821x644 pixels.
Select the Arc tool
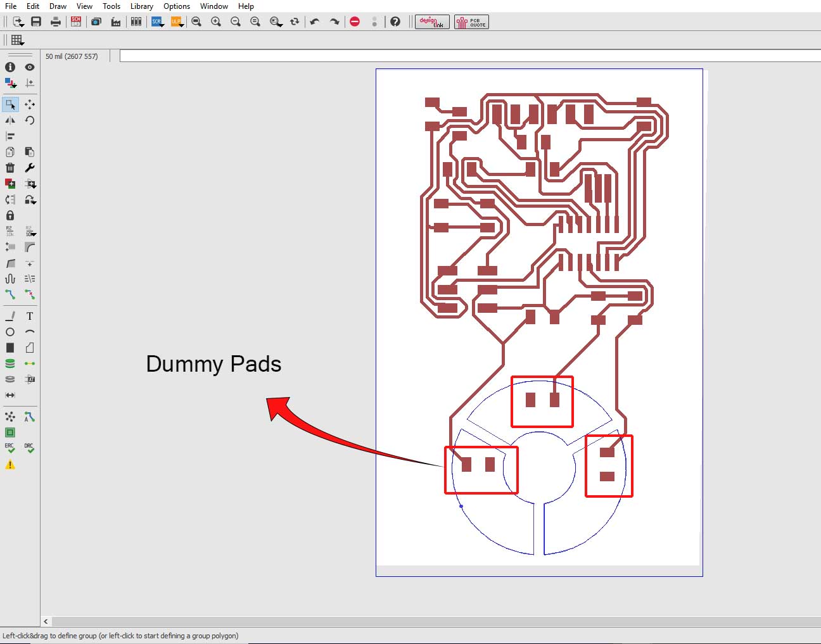(30, 332)
